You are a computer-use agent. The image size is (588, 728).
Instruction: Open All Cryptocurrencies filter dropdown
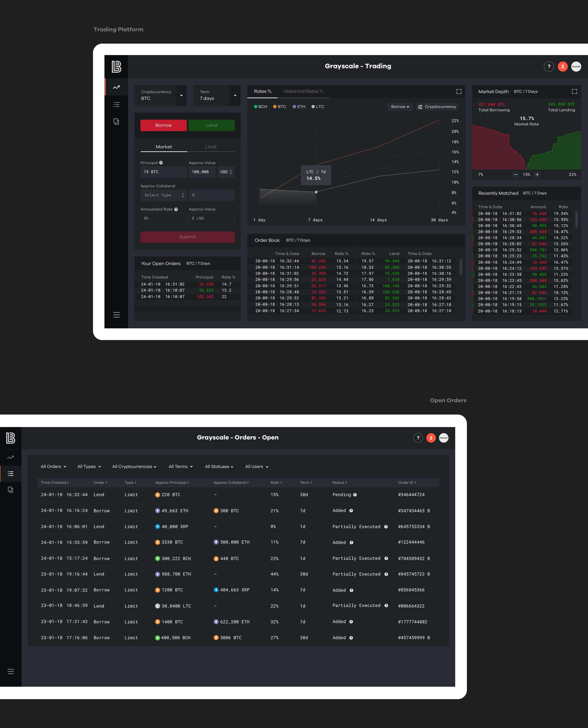[134, 467]
